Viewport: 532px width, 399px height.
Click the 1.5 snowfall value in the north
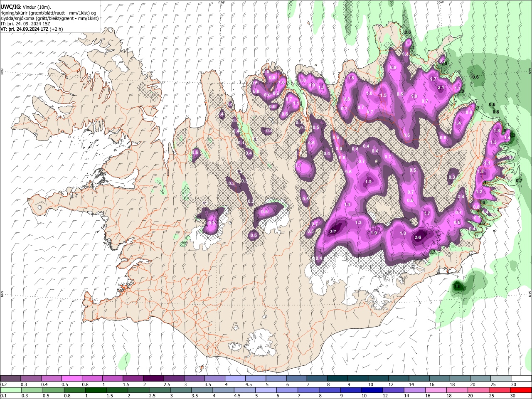pos(383,95)
